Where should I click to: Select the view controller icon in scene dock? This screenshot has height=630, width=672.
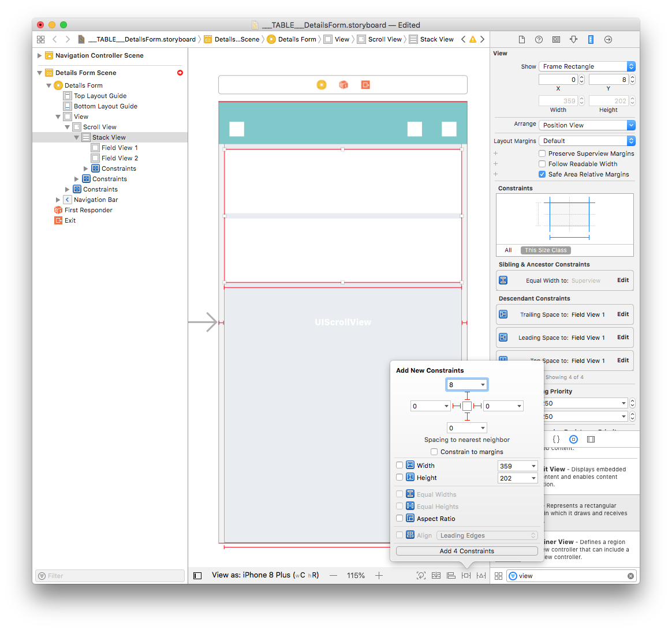tap(322, 85)
